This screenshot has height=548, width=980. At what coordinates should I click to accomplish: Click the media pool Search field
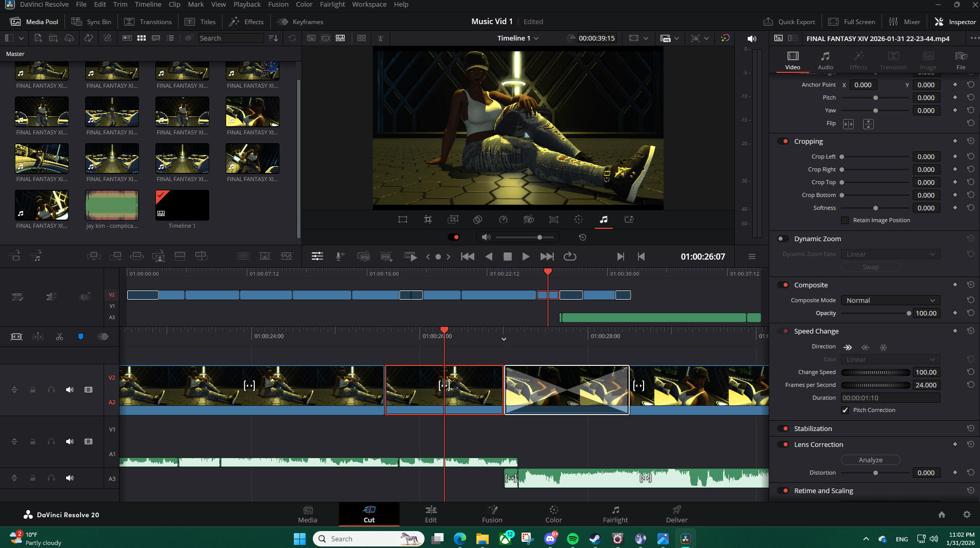pyautogui.click(x=231, y=38)
